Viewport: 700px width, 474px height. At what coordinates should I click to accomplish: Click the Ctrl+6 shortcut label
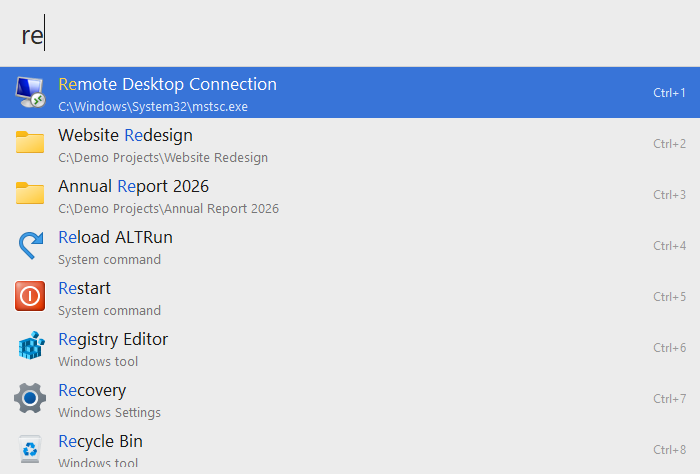coord(669,347)
